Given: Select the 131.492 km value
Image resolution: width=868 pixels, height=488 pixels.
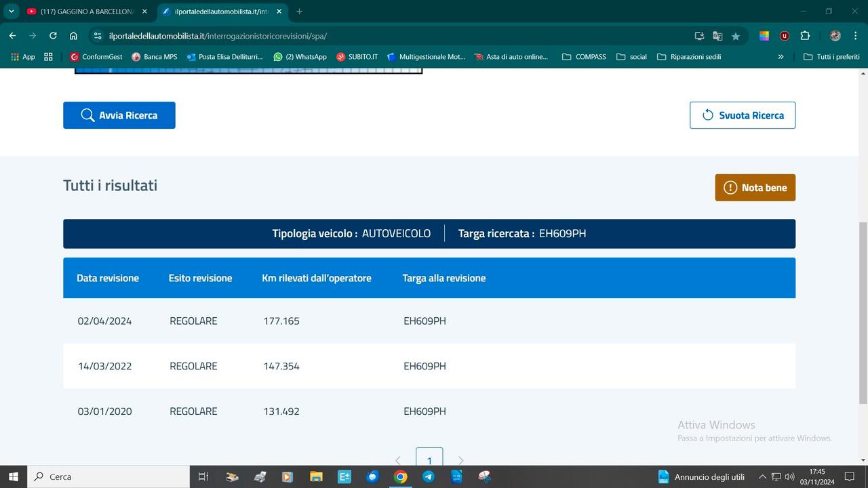Looking at the screenshot, I should (x=281, y=411).
